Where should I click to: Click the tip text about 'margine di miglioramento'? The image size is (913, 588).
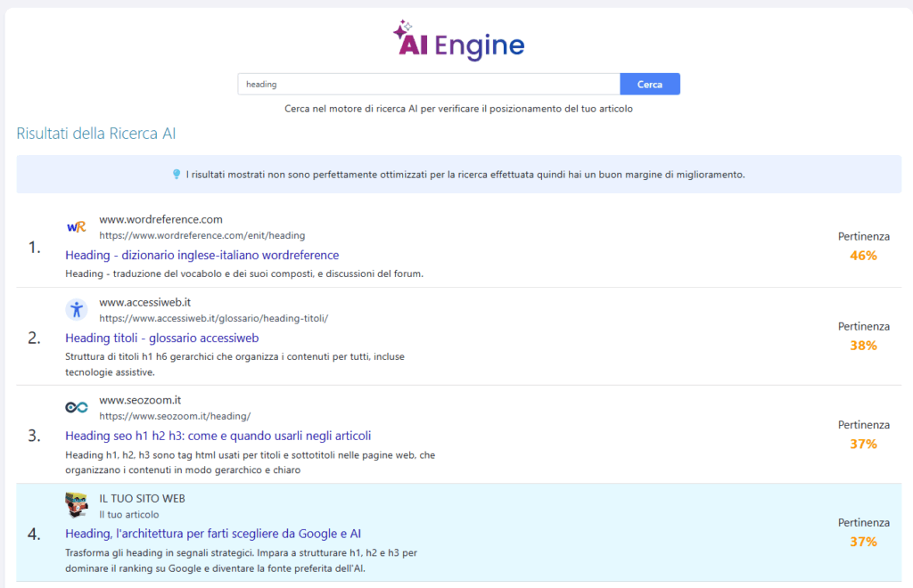coord(465,175)
